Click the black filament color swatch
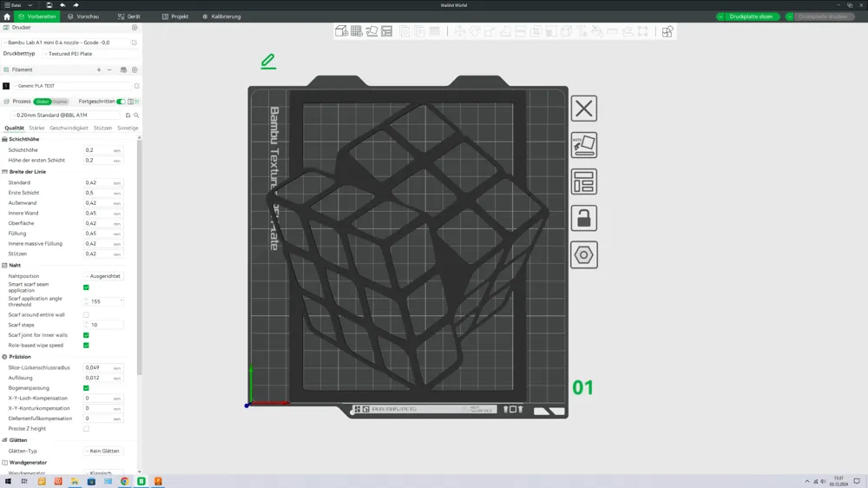Image resolution: width=868 pixels, height=488 pixels. (x=6, y=86)
